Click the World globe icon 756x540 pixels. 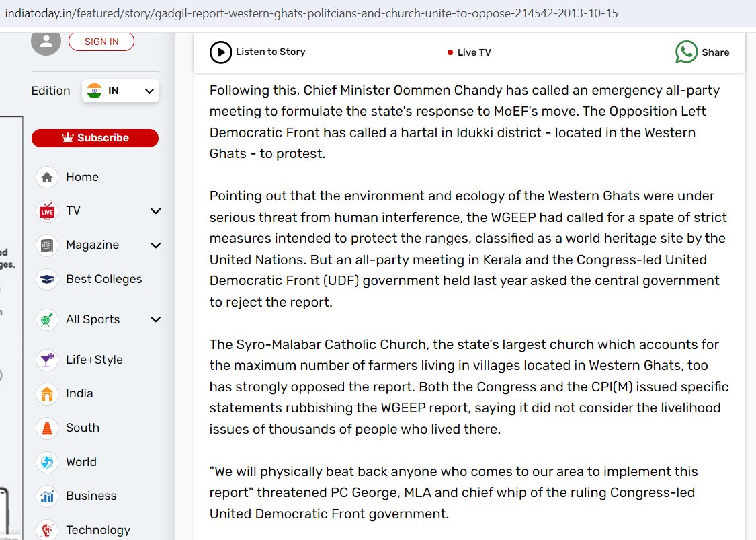pos(47,462)
